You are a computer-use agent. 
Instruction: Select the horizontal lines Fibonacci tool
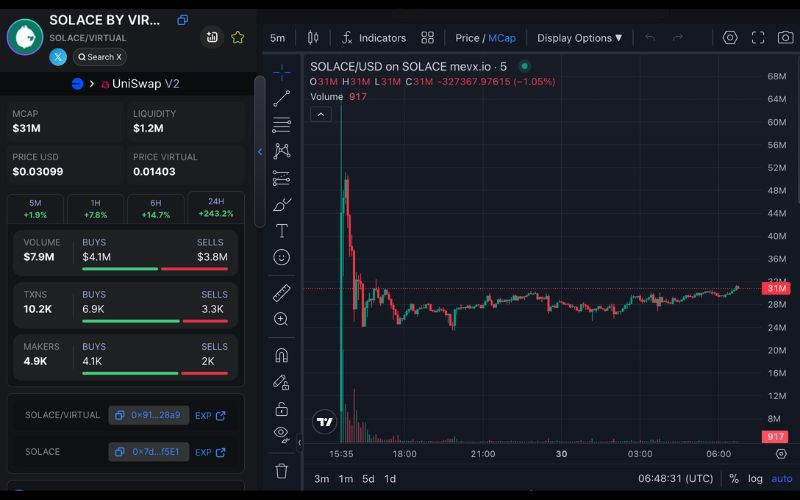[x=282, y=124]
